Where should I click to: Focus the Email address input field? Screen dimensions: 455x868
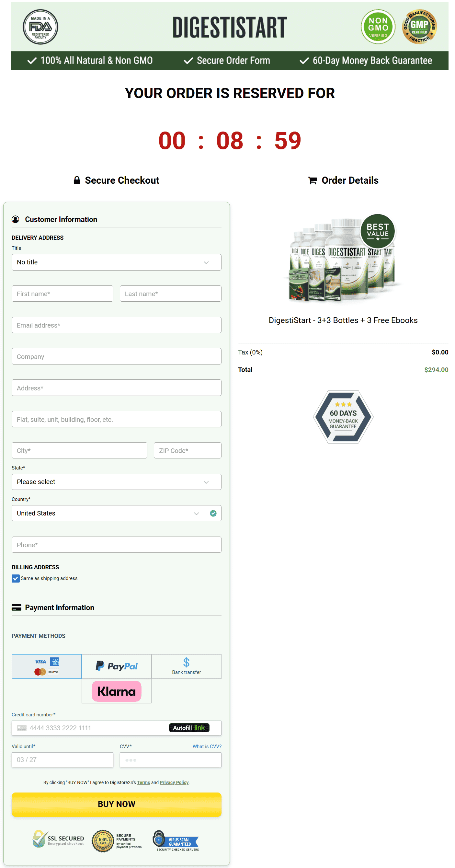[x=116, y=325]
